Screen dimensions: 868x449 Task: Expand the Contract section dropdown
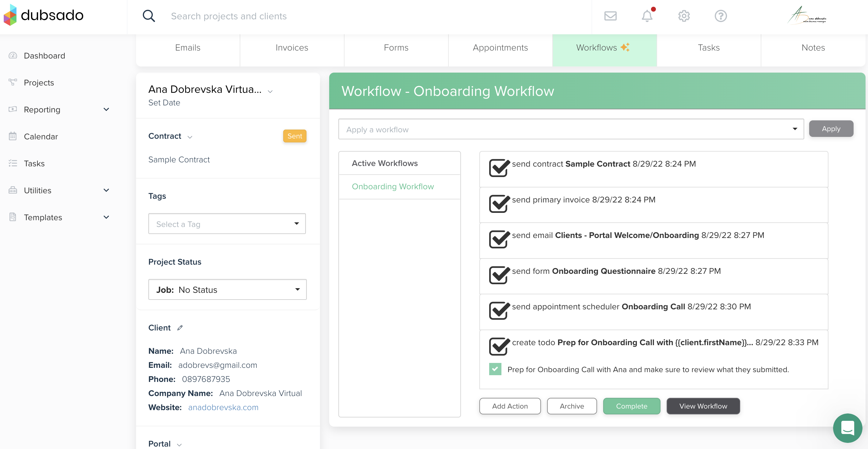coord(190,137)
